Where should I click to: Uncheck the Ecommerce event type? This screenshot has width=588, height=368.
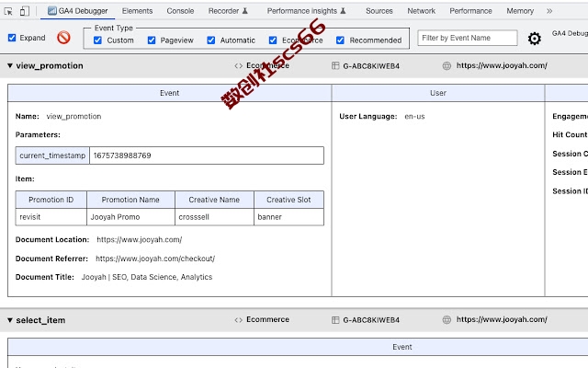(x=273, y=40)
